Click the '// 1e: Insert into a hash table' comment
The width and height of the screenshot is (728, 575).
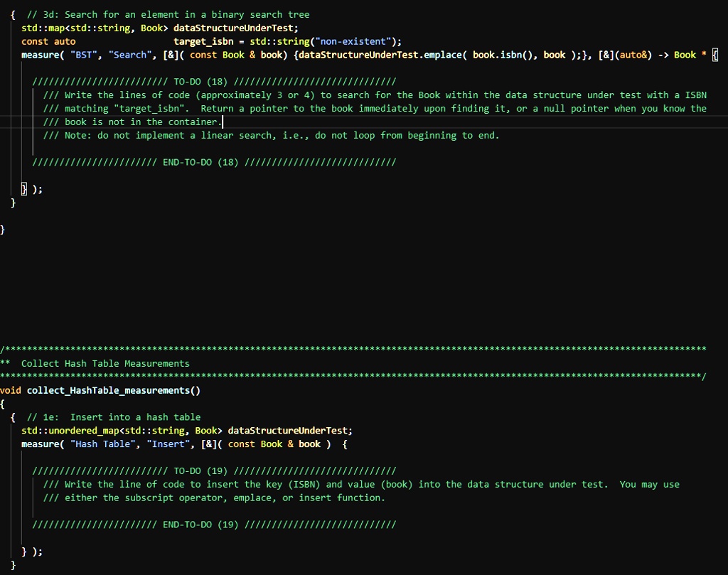point(114,417)
